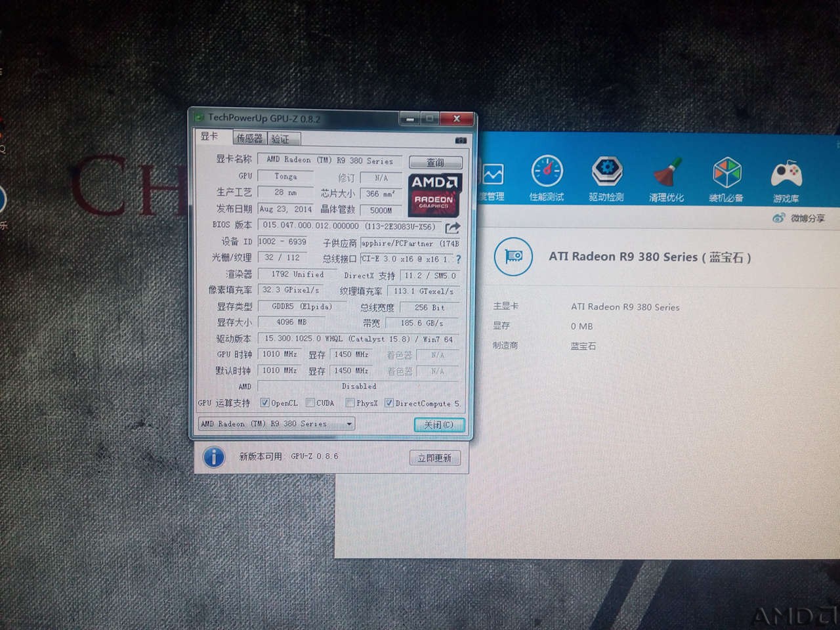
Task: Click the texture fillrate 113.1 GTexel/s value
Action: pos(424,291)
